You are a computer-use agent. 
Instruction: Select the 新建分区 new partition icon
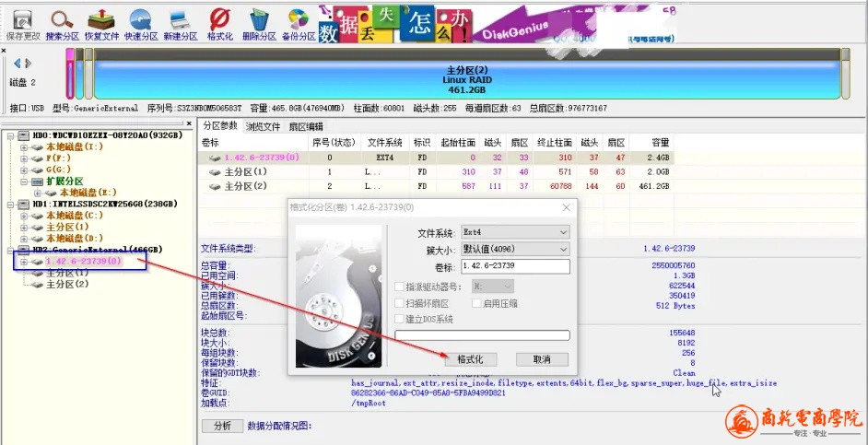[181, 23]
